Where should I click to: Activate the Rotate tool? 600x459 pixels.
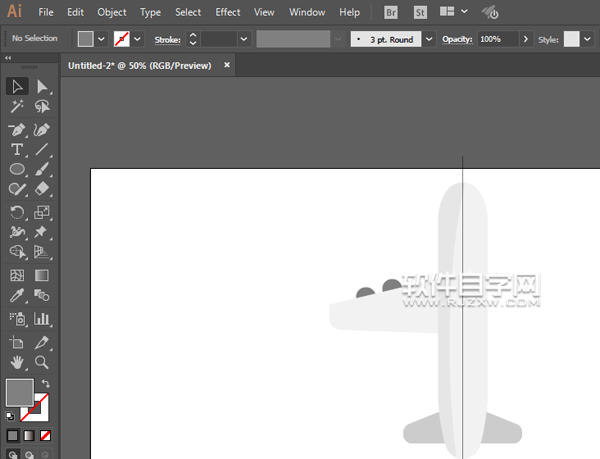point(17,211)
